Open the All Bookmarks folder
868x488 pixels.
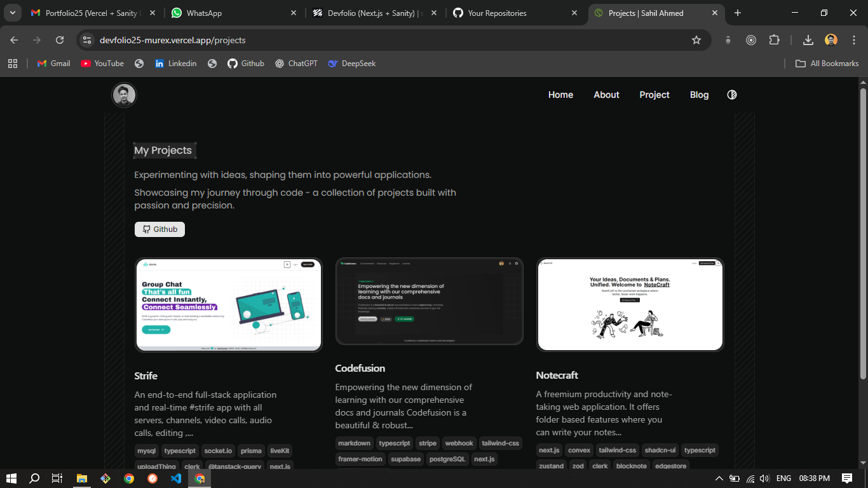tap(827, 64)
